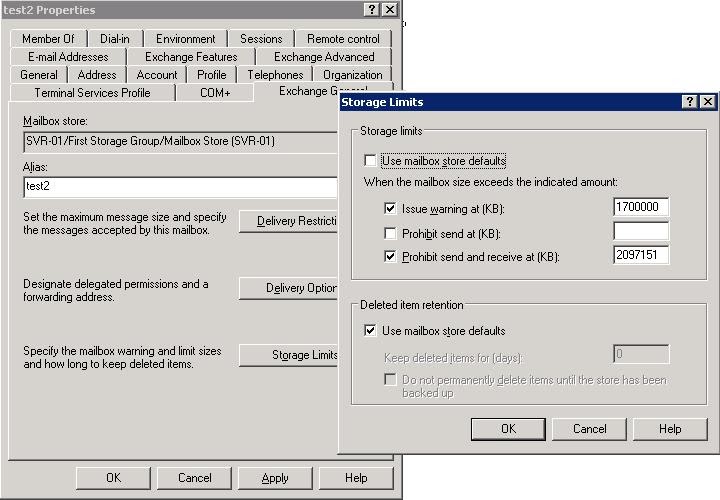720x500 pixels.
Task: Click OK in test2 Properties window
Action: 113,478
